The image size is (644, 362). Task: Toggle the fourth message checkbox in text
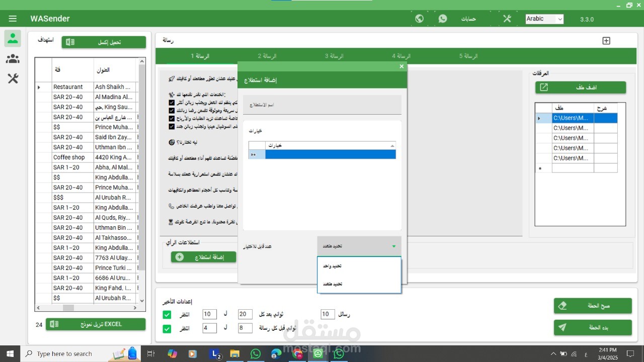172,126
